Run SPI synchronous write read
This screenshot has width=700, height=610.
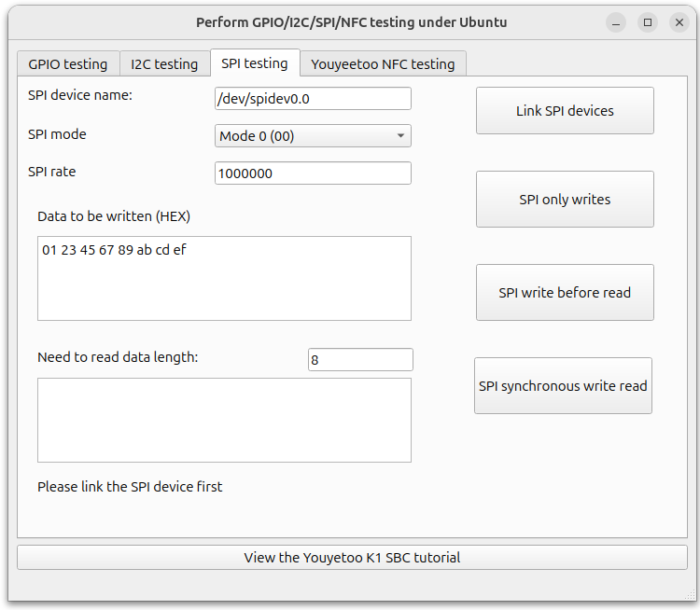point(563,386)
